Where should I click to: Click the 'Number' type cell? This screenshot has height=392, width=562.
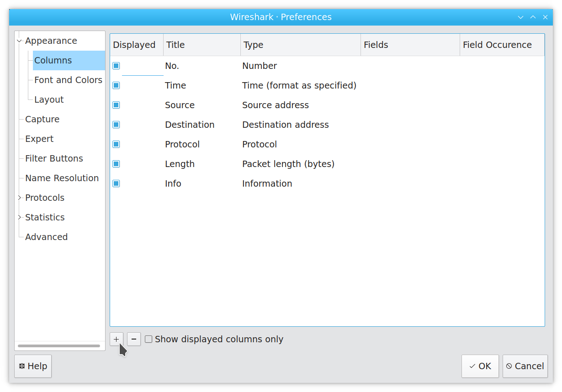(x=301, y=66)
